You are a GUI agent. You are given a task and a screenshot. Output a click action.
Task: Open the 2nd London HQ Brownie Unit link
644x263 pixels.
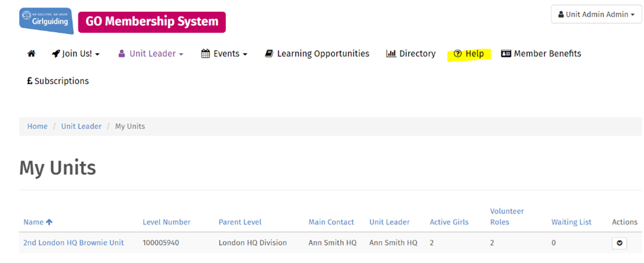coord(73,242)
